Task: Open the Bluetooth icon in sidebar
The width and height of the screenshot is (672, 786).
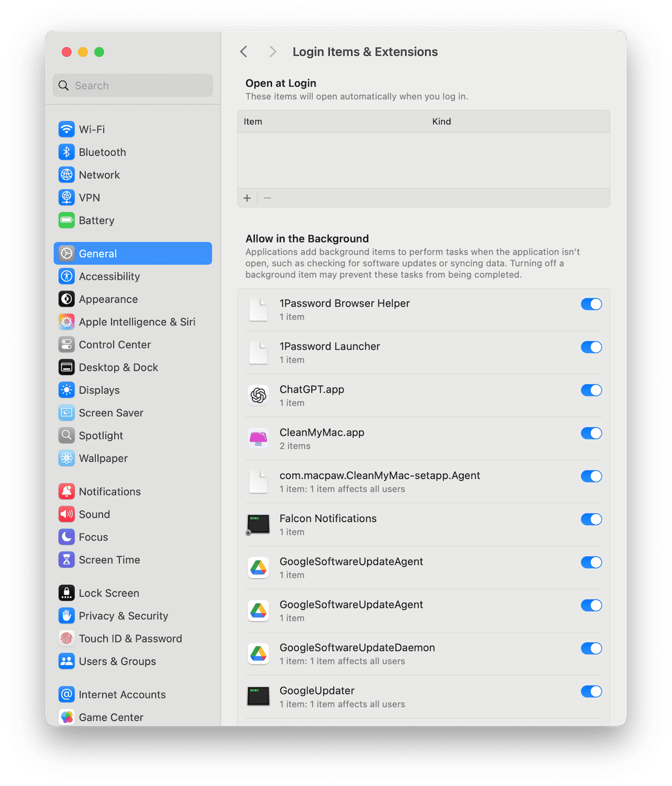Action: 66,152
